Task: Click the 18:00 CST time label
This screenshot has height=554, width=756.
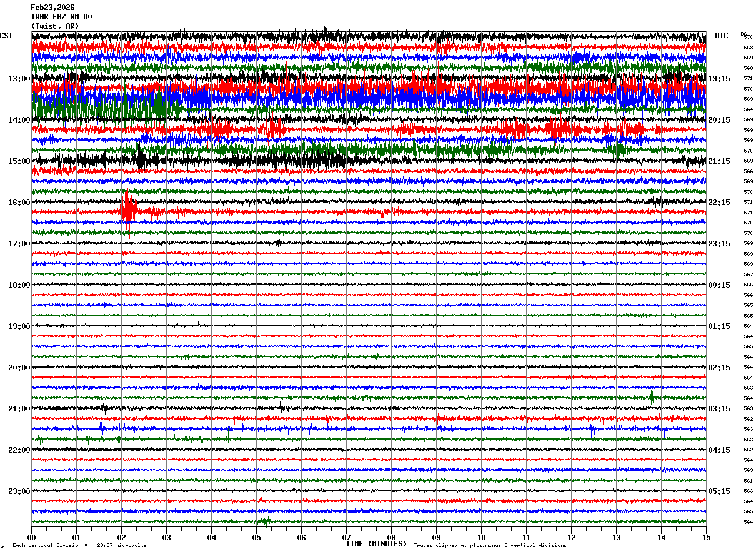Action: (19, 285)
